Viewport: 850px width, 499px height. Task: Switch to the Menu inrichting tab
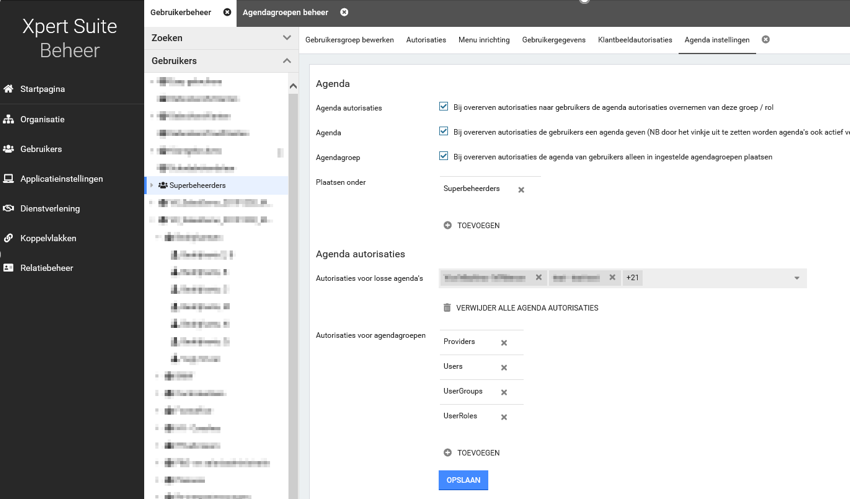[x=484, y=40]
